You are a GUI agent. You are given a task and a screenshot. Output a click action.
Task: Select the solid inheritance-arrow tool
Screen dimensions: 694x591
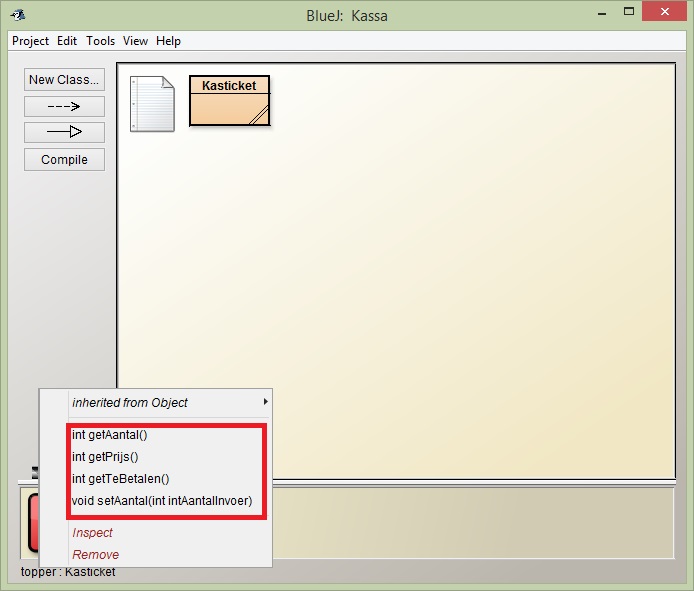(x=64, y=132)
